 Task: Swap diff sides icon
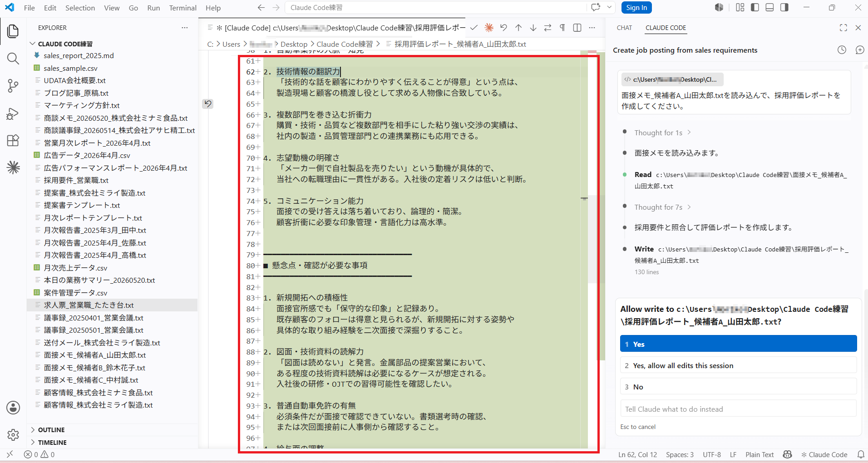coord(547,28)
